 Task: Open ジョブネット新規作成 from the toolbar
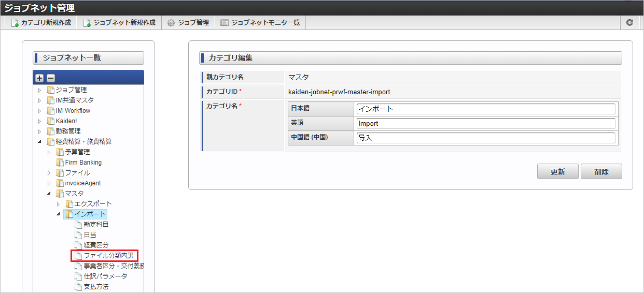pos(119,23)
